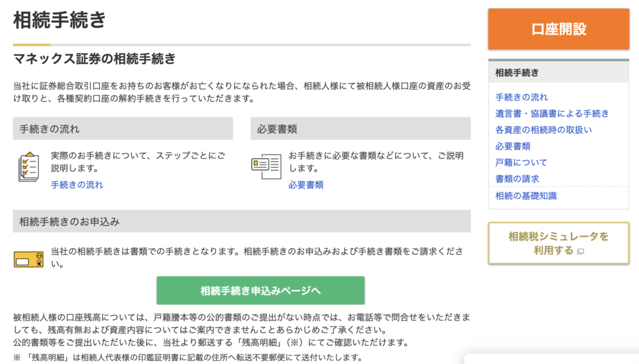Image resolution: width=639 pixels, height=364 pixels.
Task: Go to 各資産の相続時の取扱い sidebar link
Action: [543, 130]
